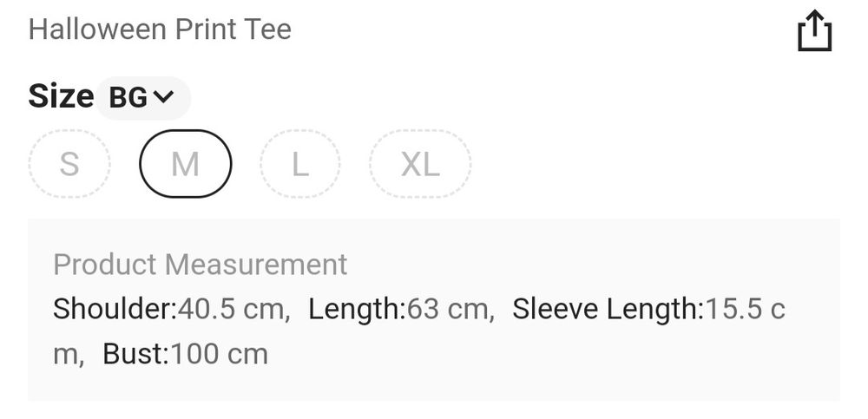The width and height of the screenshot is (868, 419).
Task: Click the 40.5 cm shoulder value
Action: [x=232, y=309]
